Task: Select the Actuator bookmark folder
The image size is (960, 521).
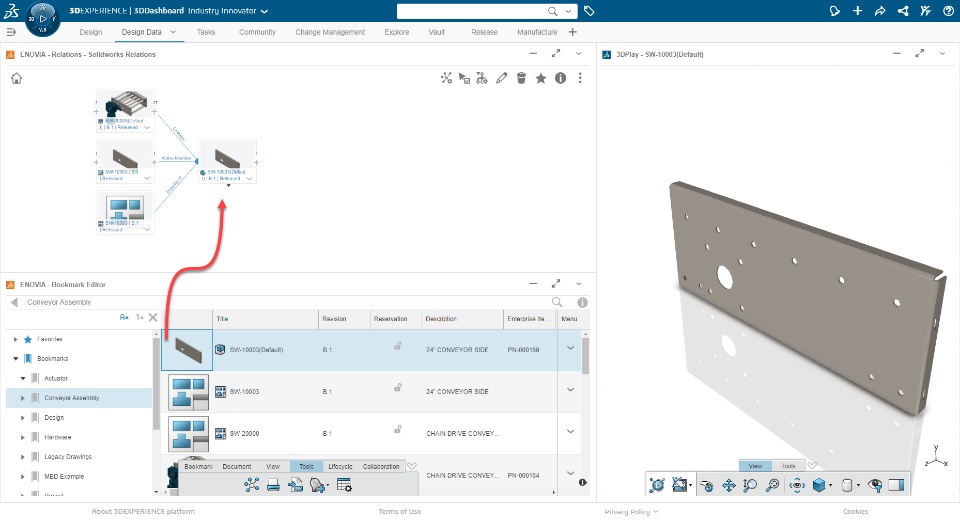Action: pos(56,378)
